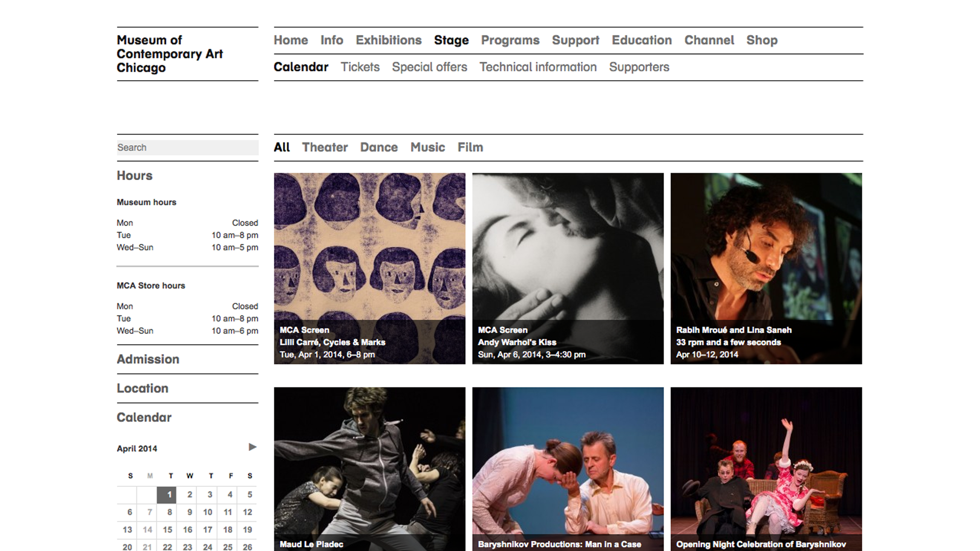The width and height of the screenshot is (980, 551).
Task: Open the Supporters link
Action: (x=639, y=67)
